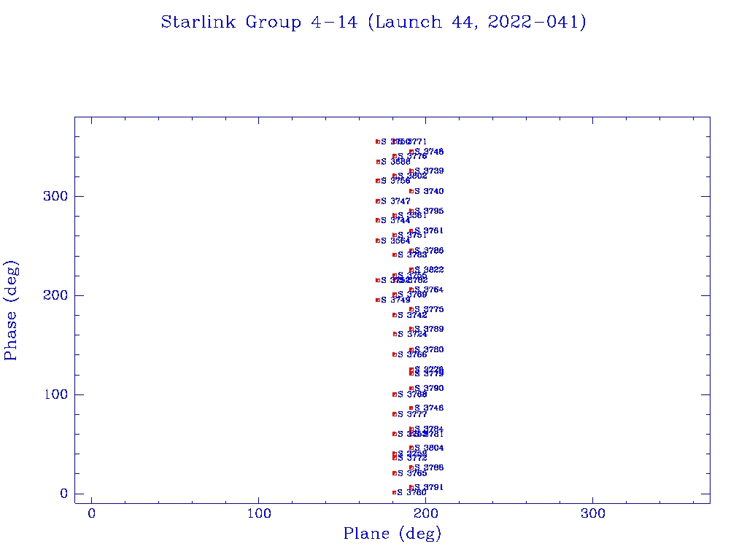This screenshot has height=560, width=747.
Task: Select the S 3804 data label
Action: [429, 448]
